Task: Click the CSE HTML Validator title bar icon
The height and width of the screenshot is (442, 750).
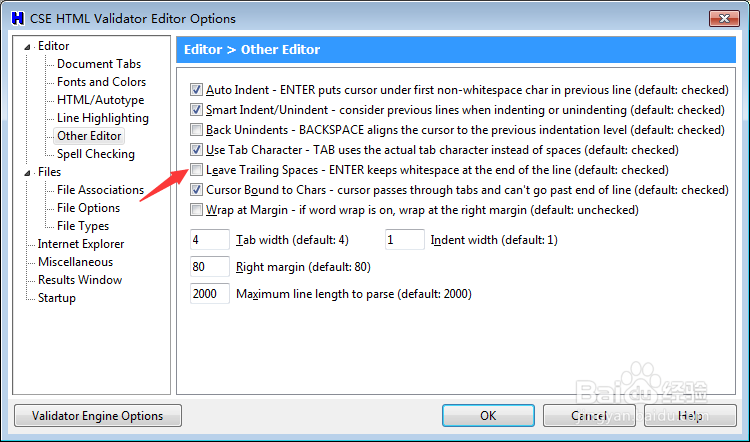Action: click(x=17, y=18)
